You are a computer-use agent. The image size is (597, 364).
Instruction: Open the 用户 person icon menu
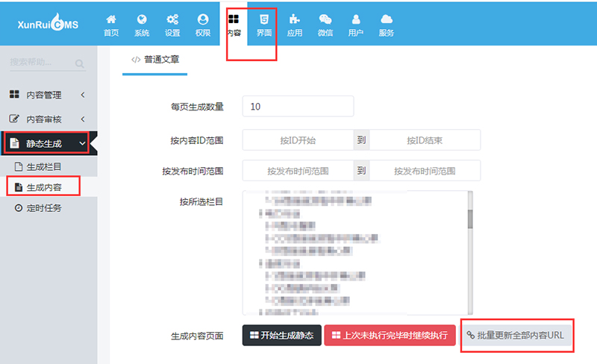click(356, 25)
